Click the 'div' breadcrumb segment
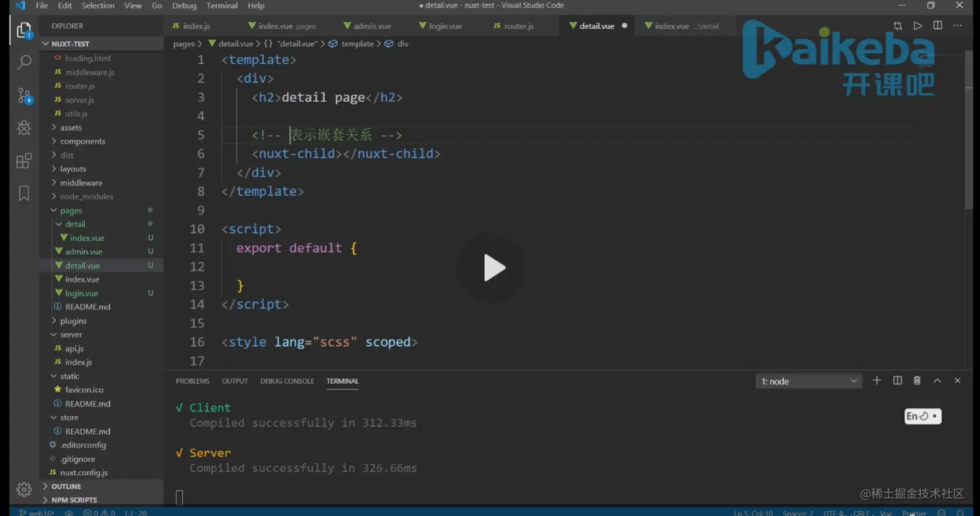The height and width of the screenshot is (516, 980). [402, 43]
